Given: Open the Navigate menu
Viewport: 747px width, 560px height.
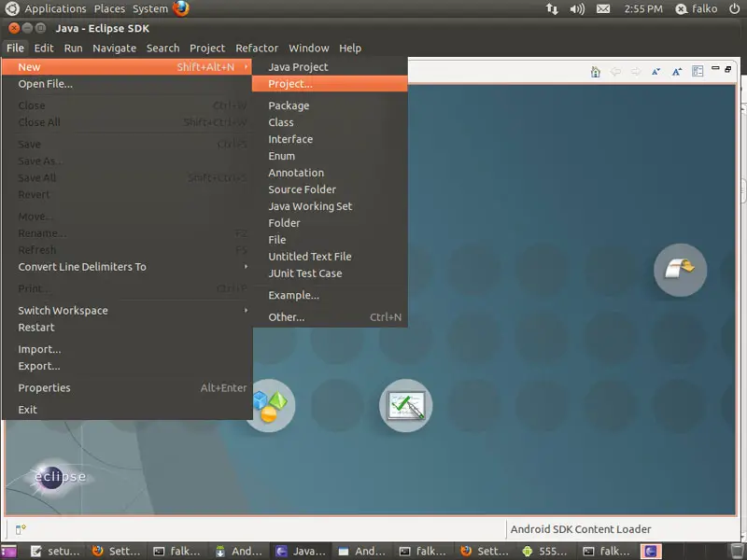Looking at the screenshot, I should coord(114,49).
